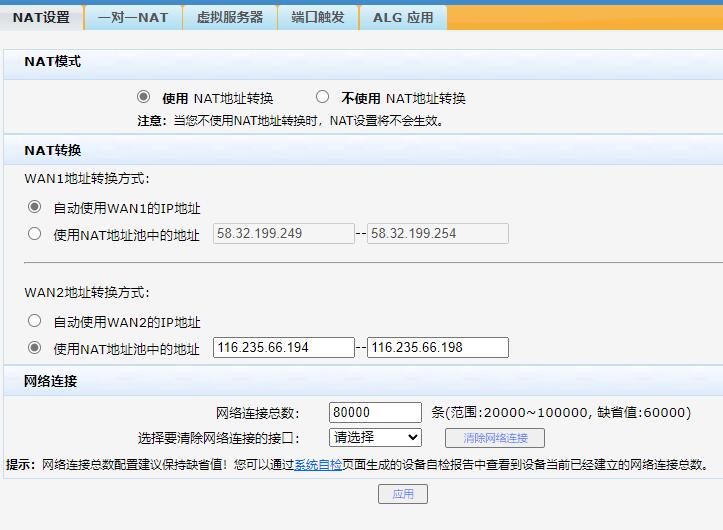Switch to the 端口触发 tab
The image size is (723, 530).
coord(318,18)
